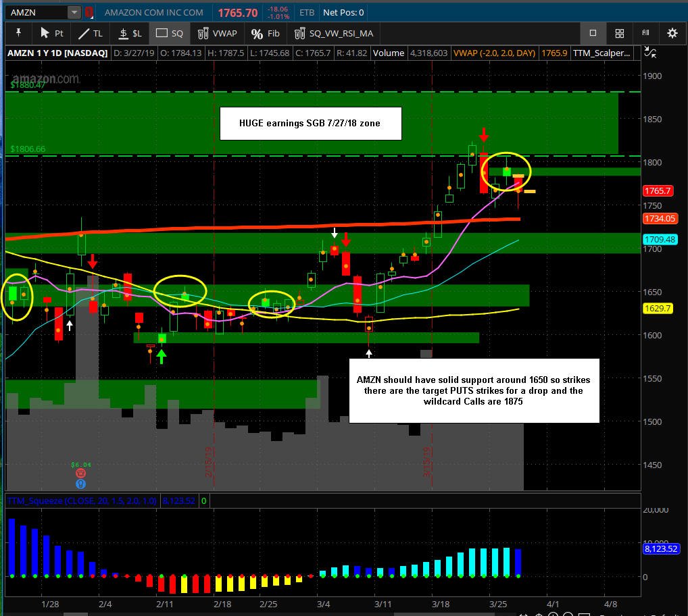Open the AMZN 1 Y 1D timeframe selector
The image size is (688, 616).
click(x=57, y=53)
